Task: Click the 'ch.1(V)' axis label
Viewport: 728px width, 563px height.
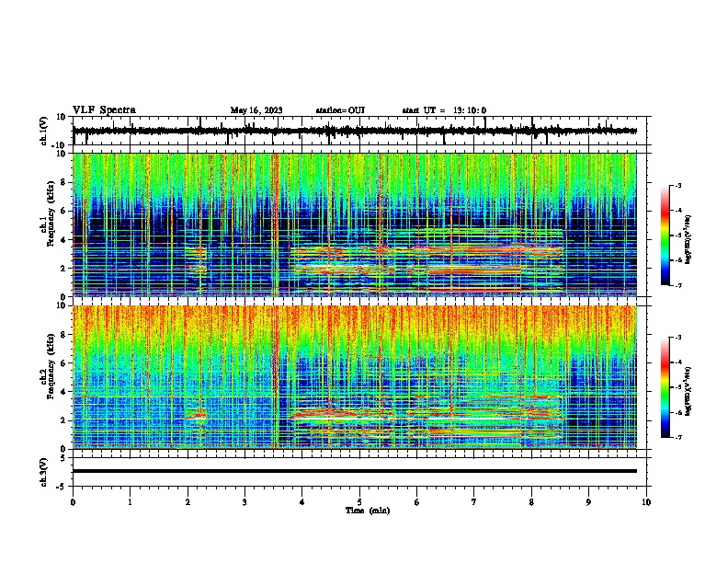Action: point(44,131)
